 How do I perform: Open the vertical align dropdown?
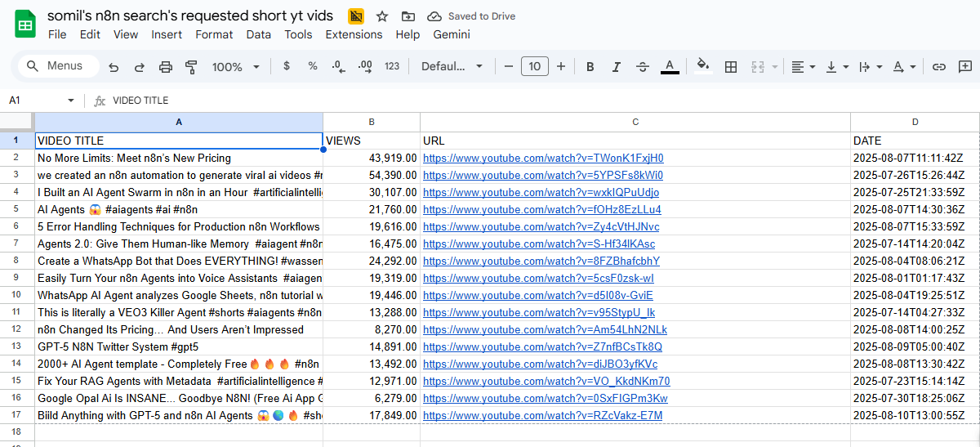pyautogui.click(x=837, y=67)
